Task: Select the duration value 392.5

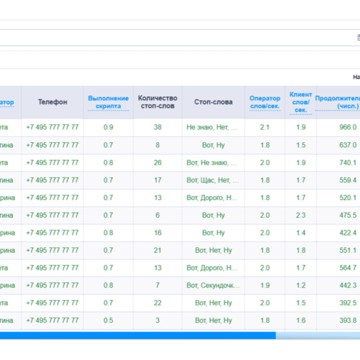Action: point(348,303)
